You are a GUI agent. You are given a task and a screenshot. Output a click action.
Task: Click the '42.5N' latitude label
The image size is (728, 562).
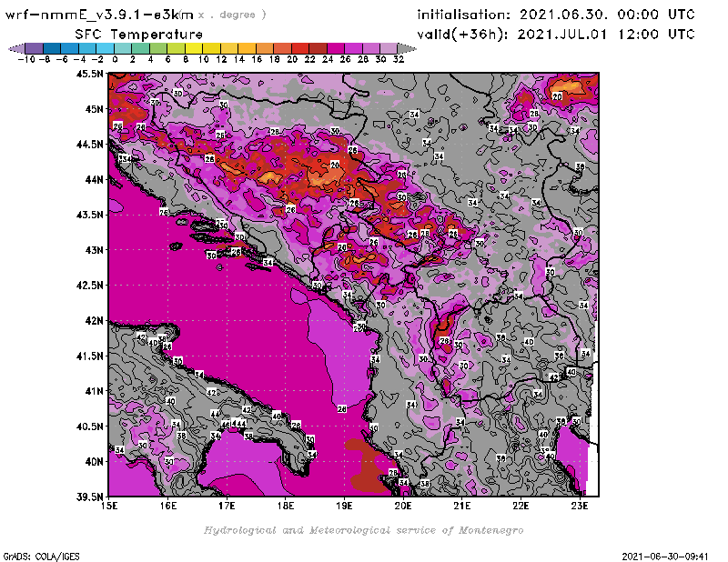coord(90,286)
